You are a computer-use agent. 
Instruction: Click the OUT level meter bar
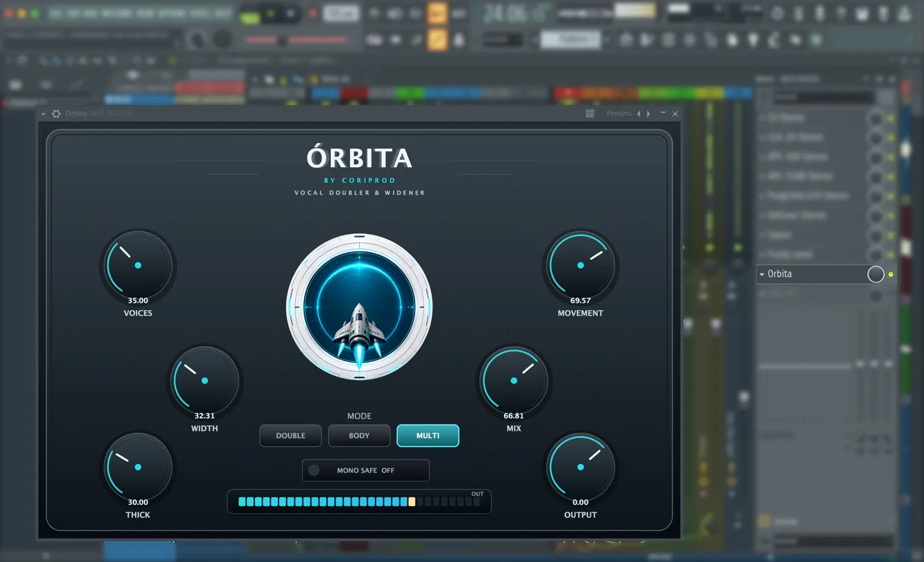click(x=359, y=502)
